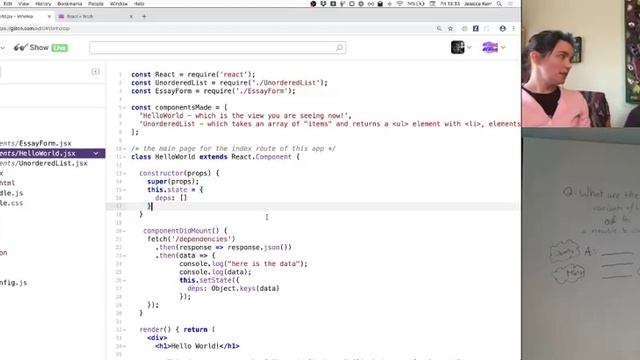Click the text 'deps: []' on line 16

(x=171, y=198)
